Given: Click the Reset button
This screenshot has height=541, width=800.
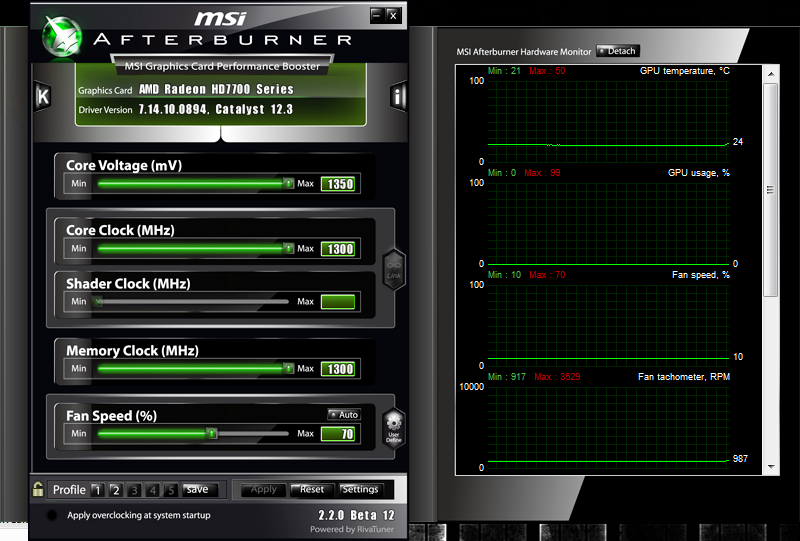Looking at the screenshot, I should pyautogui.click(x=312, y=489).
